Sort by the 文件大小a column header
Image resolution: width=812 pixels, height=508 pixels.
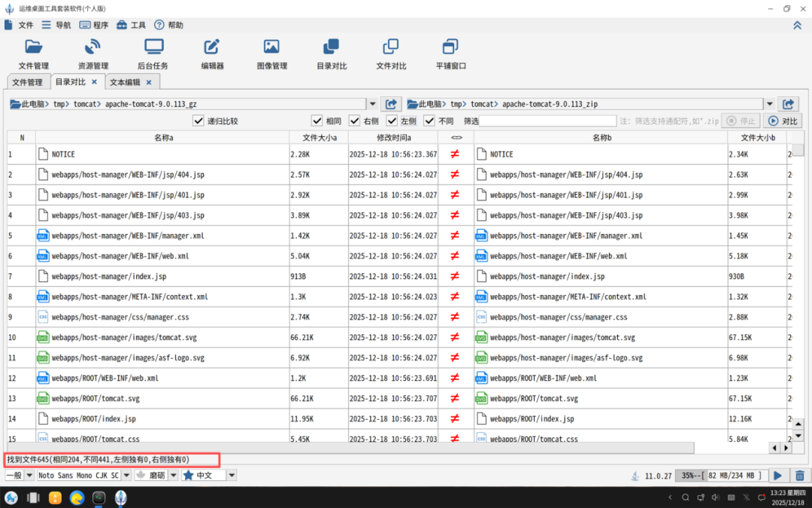[x=319, y=138]
